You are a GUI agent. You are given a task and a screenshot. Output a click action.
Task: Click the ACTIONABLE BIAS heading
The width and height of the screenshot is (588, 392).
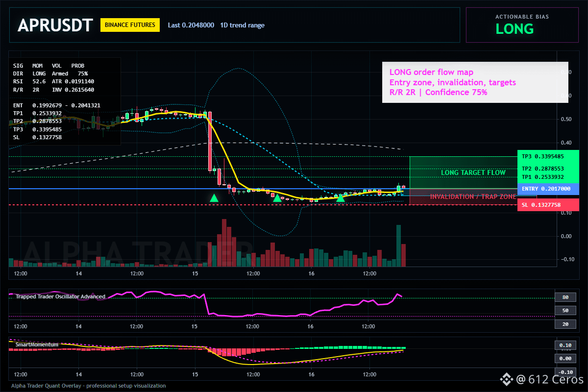pyautogui.click(x=522, y=17)
